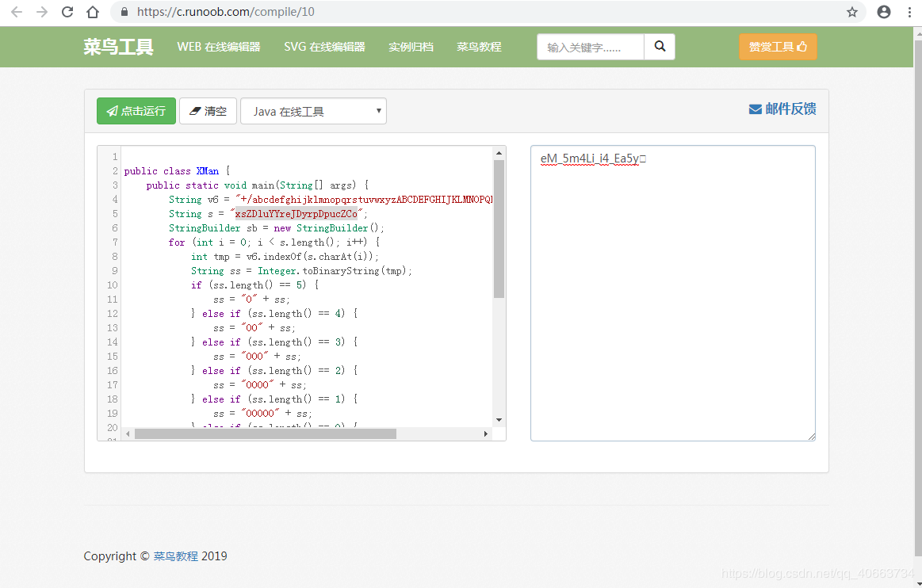The image size is (922, 588).
Task: Open the Java 在线工具 language dropdown
Action: click(x=313, y=111)
